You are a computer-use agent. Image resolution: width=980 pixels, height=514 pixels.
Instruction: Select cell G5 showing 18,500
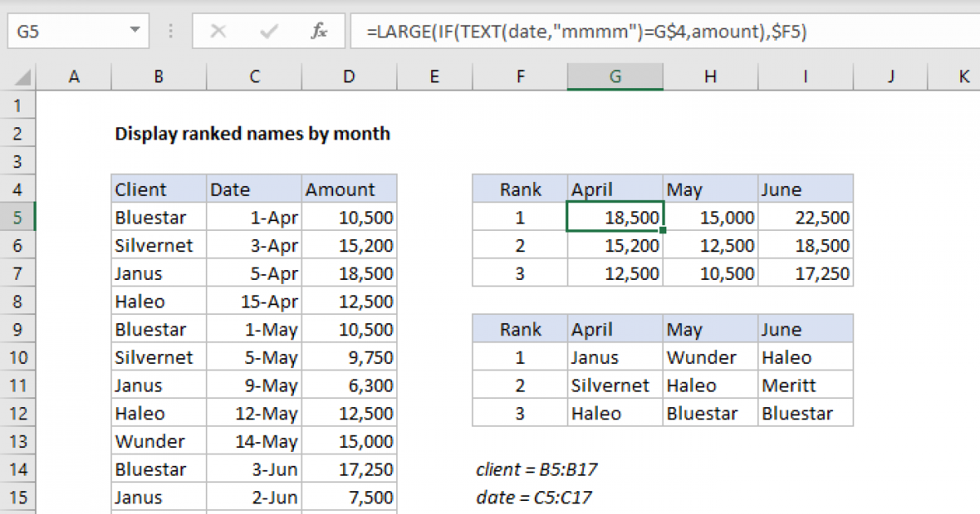tap(615, 217)
